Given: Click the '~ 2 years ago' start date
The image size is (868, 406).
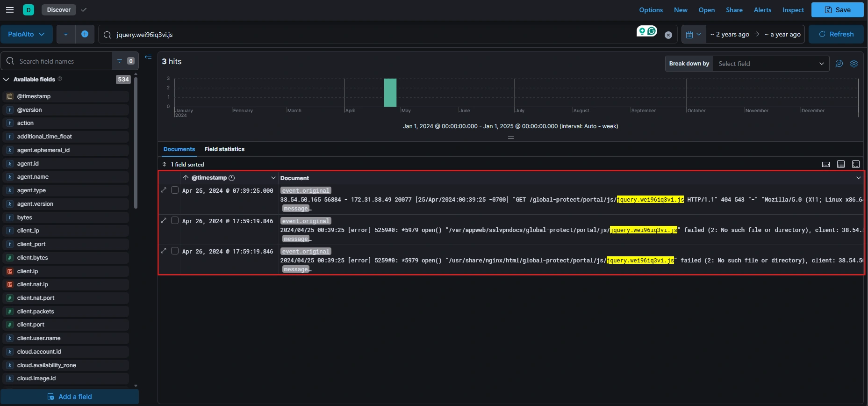Looking at the screenshot, I should (730, 34).
